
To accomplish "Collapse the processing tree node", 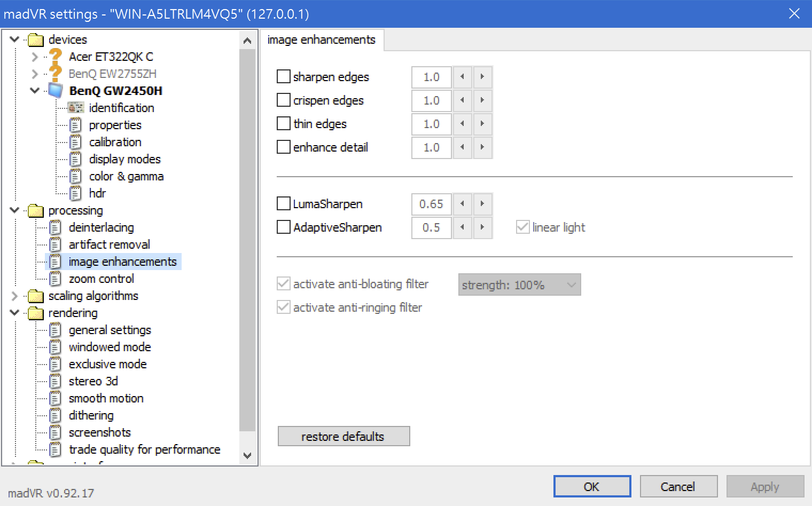I will tap(15, 210).
